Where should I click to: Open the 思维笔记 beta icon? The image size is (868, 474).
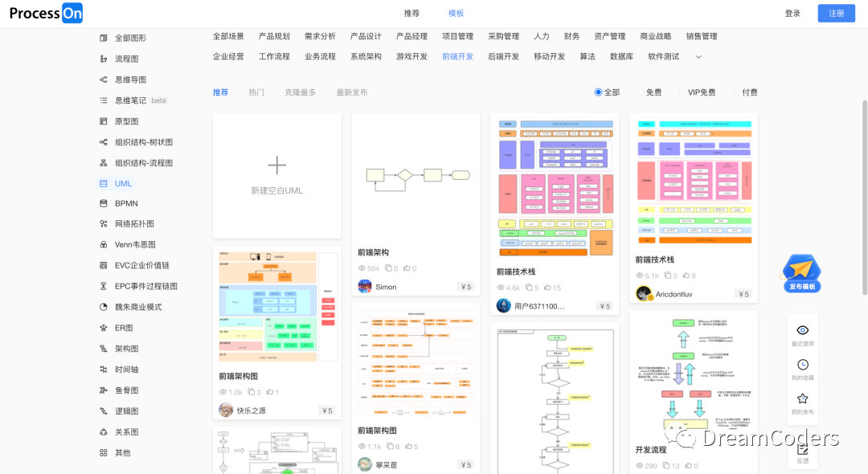click(x=104, y=100)
